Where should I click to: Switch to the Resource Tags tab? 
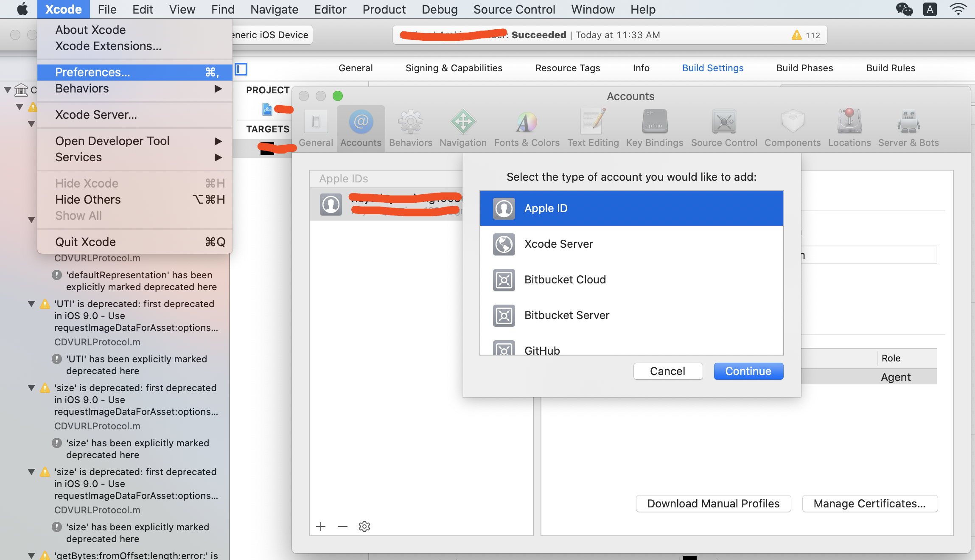[x=568, y=68]
